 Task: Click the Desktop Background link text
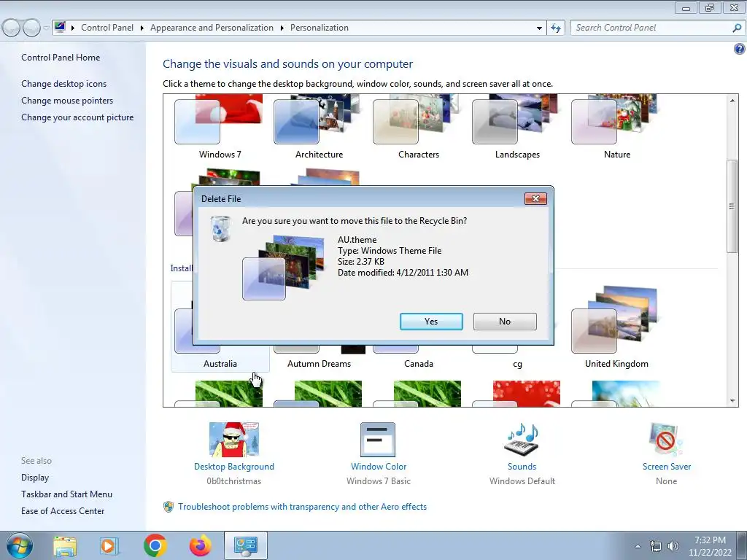point(234,467)
